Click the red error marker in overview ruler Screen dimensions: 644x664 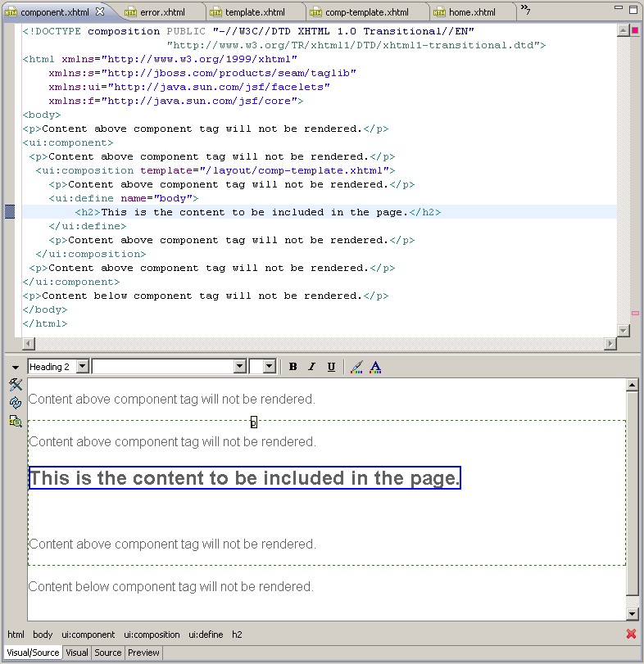click(635, 30)
